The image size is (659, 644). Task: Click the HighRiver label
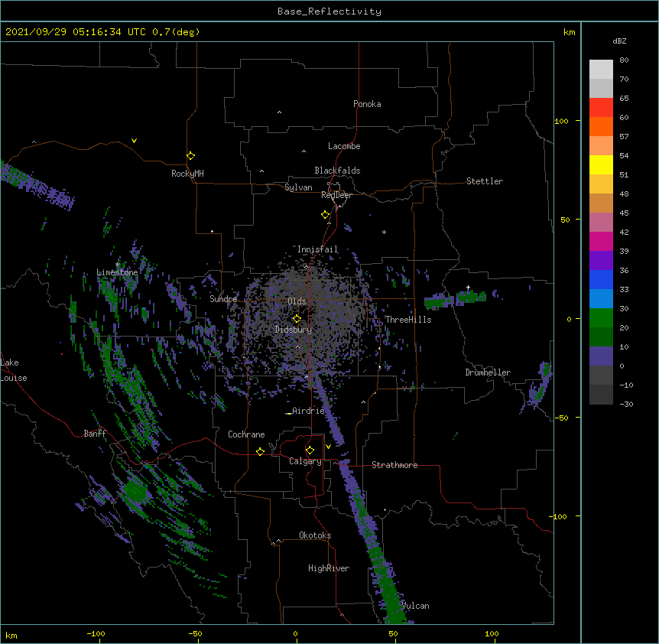pos(329,568)
